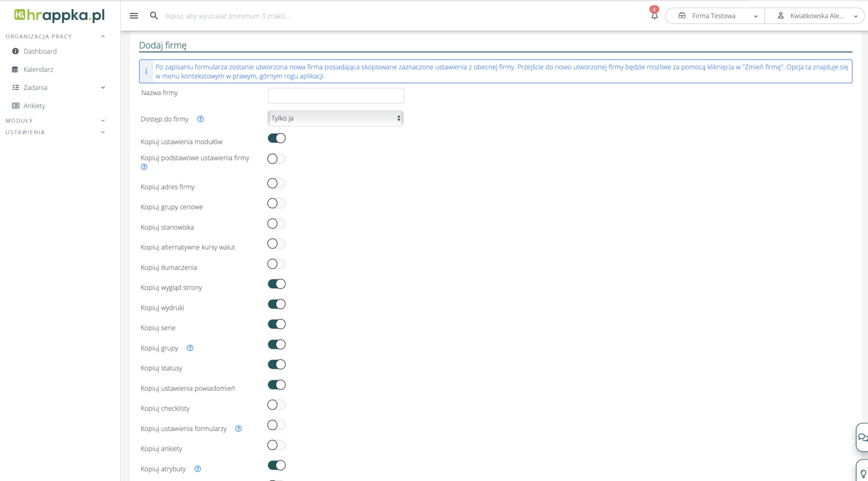Click help icon beside Kopiuj grupy
Screen dimensions: 868x481
190,348
